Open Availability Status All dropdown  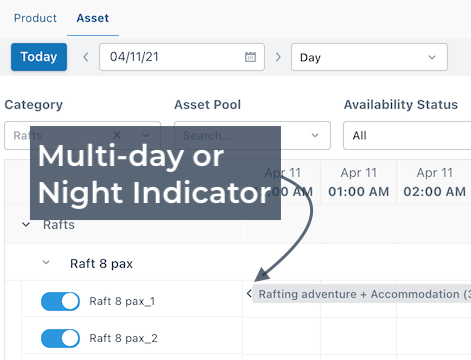click(407, 135)
